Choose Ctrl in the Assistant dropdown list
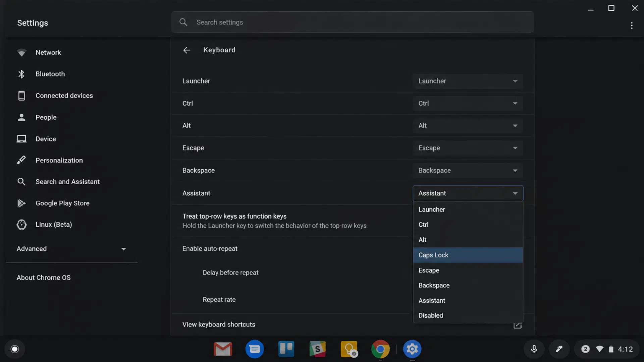The image size is (644, 362). pos(468,225)
